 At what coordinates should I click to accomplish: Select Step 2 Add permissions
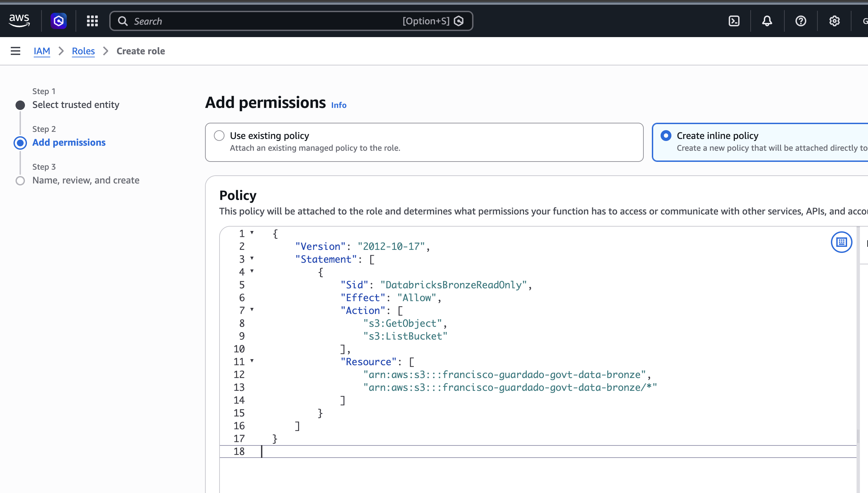[x=69, y=142]
